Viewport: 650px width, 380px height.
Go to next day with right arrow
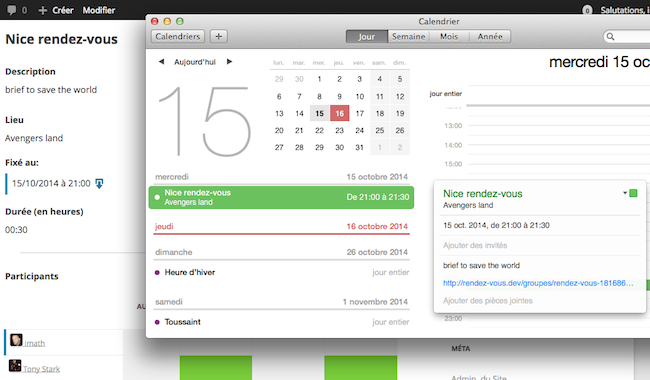[x=229, y=62]
